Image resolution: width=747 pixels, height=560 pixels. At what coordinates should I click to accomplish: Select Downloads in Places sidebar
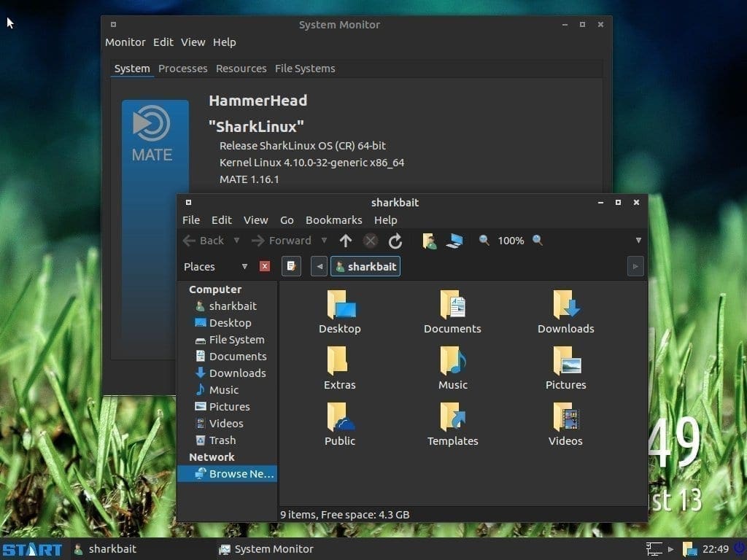[228, 373]
